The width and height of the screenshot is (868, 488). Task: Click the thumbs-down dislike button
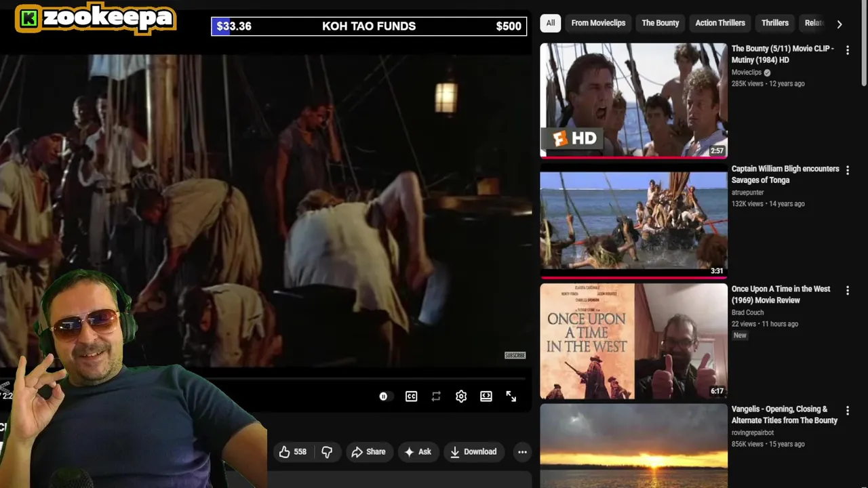coord(327,451)
